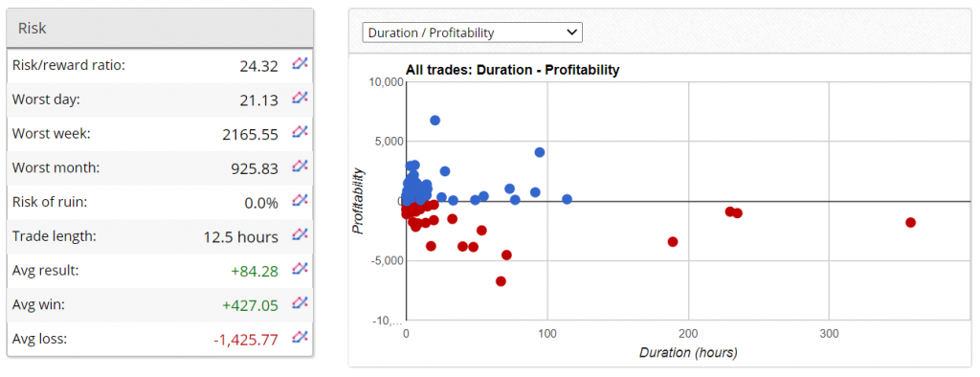Open chart icon beside Worst week

300,132
